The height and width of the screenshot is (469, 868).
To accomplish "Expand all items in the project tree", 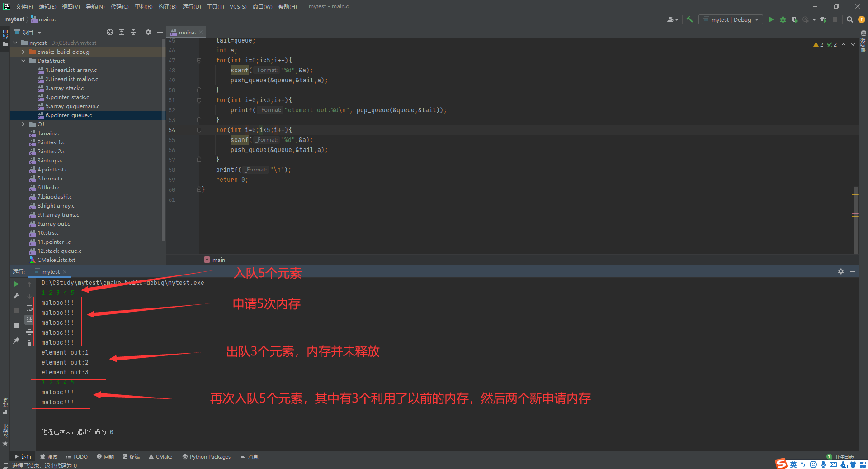I will [x=122, y=32].
